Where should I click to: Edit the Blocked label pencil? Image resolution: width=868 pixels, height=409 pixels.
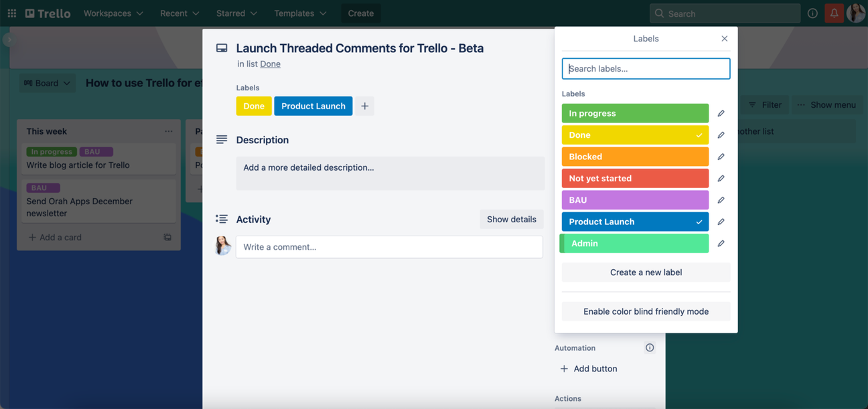pos(721,157)
